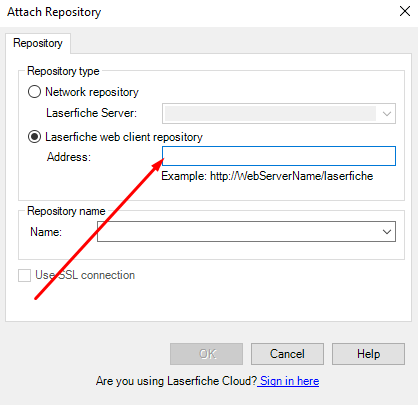The width and height of the screenshot is (418, 405).
Task: Confirm with the OK button
Action: (x=206, y=354)
